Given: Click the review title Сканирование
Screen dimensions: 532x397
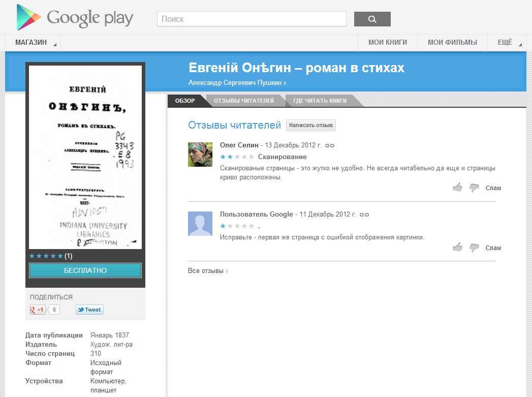Looking at the screenshot, I should click(283, 157).
